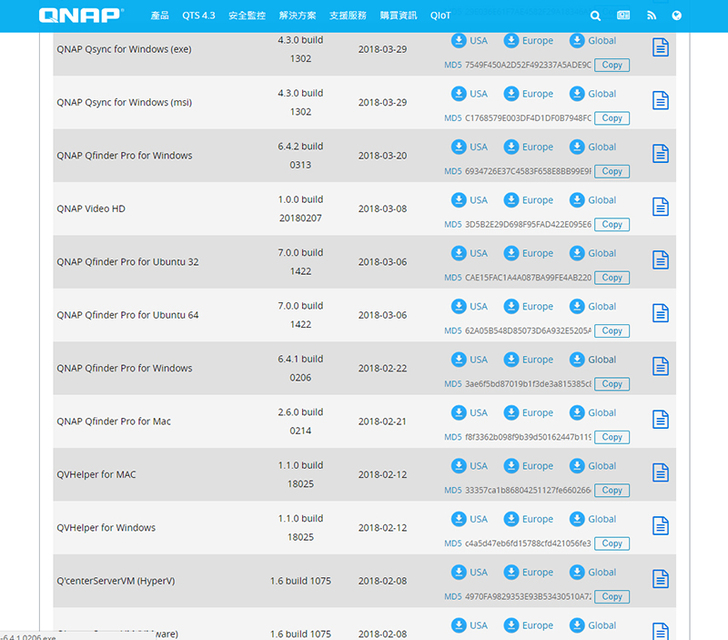Copy MD5 for Qfinder Pro Ubuntu 32
This screenshot has height=640, width=728.
(x=612, y=278)
